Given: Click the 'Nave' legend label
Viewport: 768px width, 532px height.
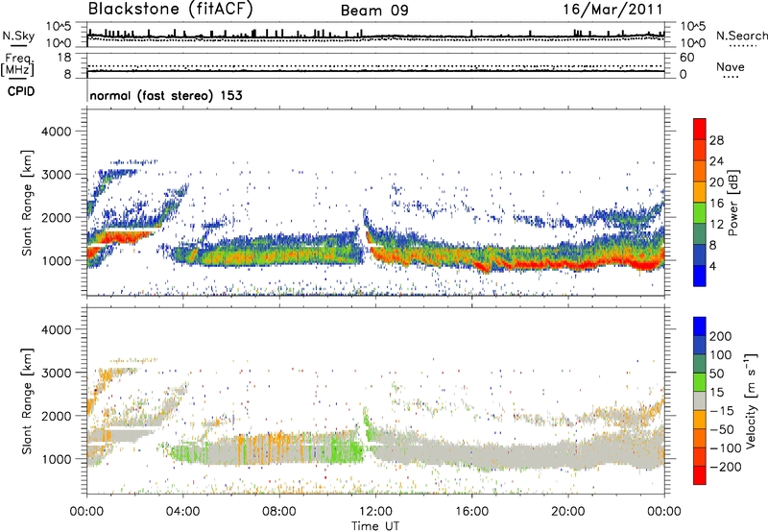Looking at the screenshot, I should [731, 66].
